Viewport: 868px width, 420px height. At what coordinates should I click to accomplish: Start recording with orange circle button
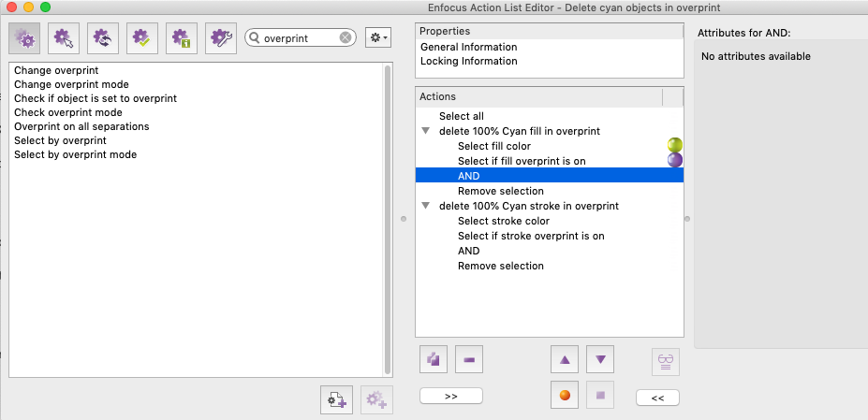[565, 395]
